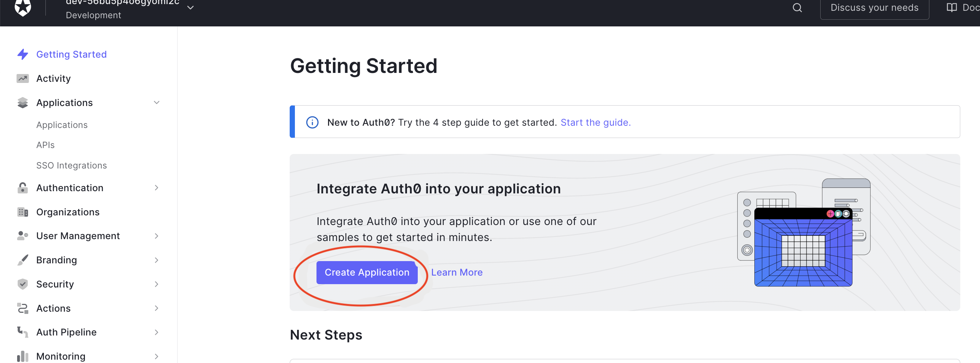Click the Create Application button

point(367,273)
